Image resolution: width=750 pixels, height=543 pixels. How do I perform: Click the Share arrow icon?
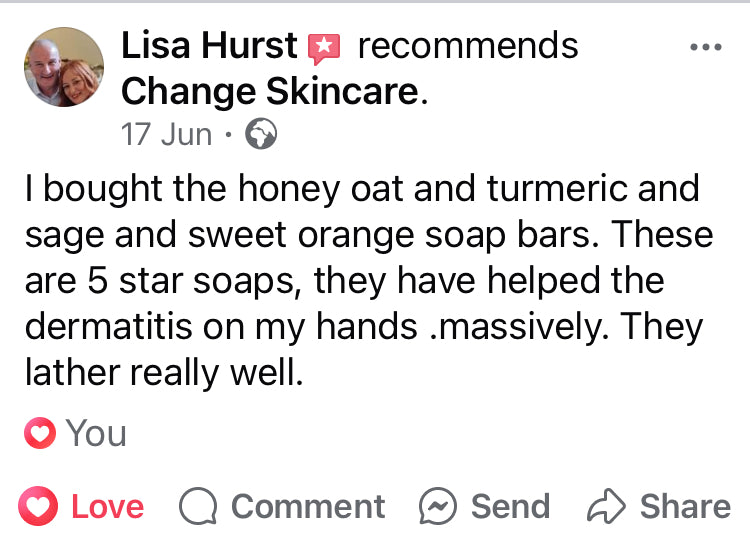606,506
